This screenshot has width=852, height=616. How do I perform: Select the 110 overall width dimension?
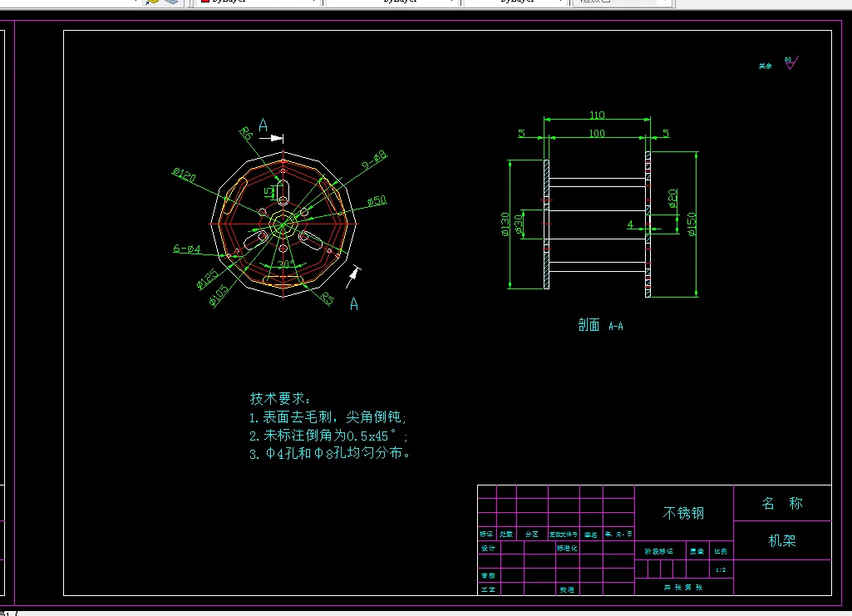pos(597,116)
